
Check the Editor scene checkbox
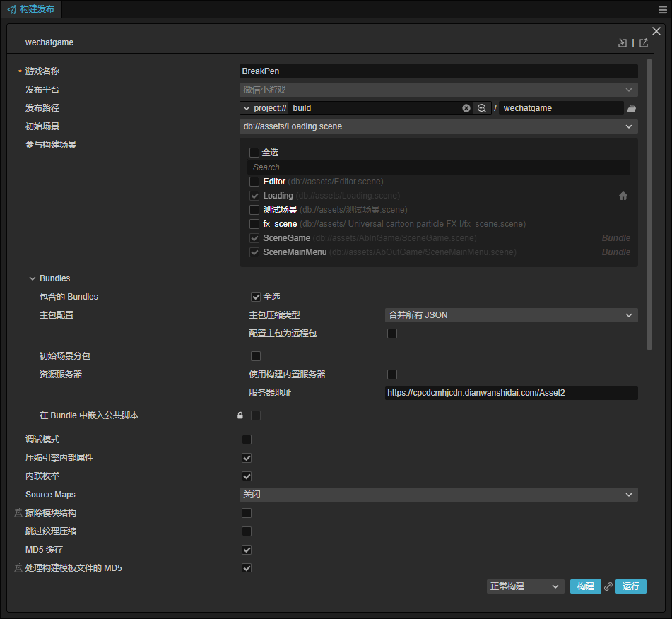pos(254,182)
